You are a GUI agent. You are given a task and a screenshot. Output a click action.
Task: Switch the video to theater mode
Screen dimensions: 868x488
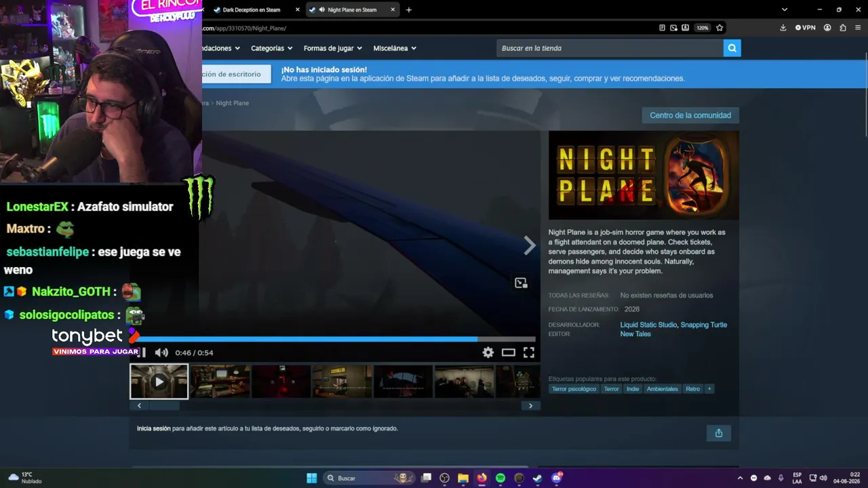click(x=509, y=352)
